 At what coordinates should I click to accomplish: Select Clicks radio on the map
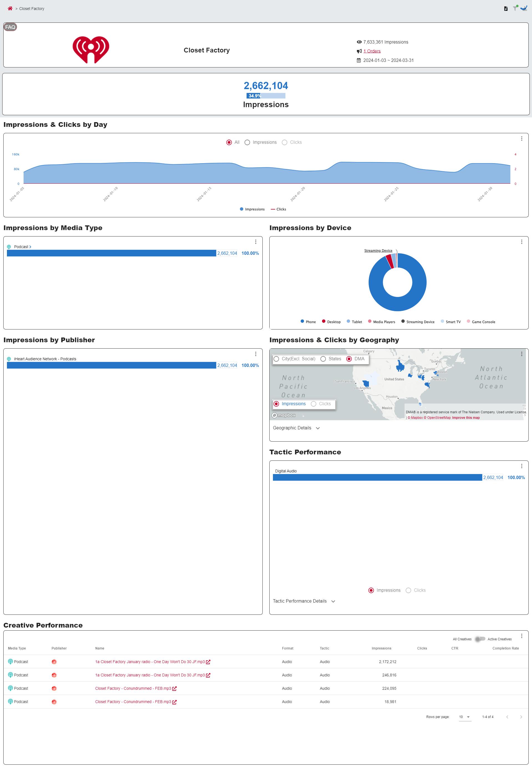313,404
